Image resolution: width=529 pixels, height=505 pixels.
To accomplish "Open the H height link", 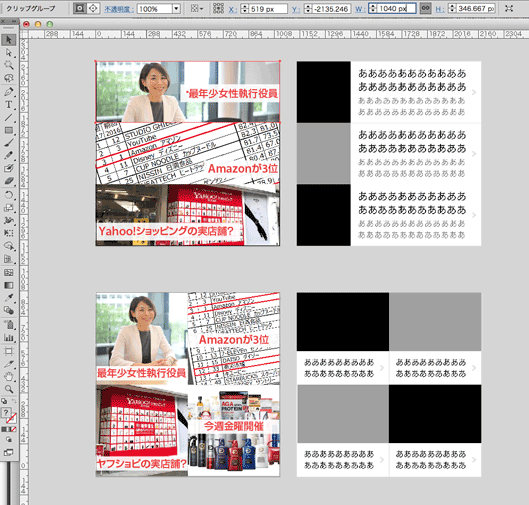I will 439,9.
